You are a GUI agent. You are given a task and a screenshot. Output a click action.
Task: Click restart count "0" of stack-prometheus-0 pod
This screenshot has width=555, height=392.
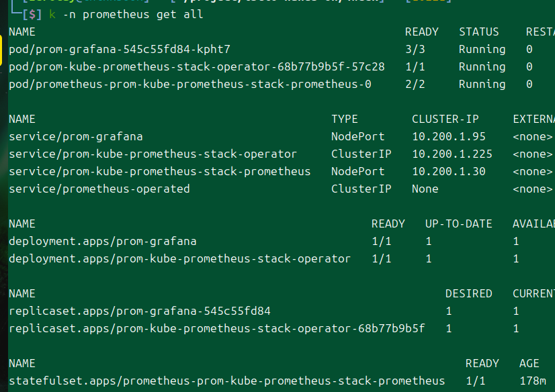click(529, 84)
